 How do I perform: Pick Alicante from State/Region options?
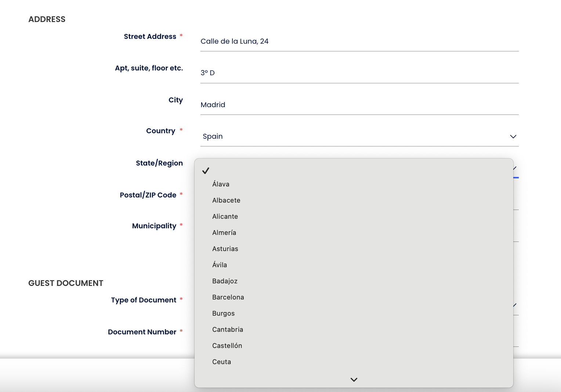point(225,217)
